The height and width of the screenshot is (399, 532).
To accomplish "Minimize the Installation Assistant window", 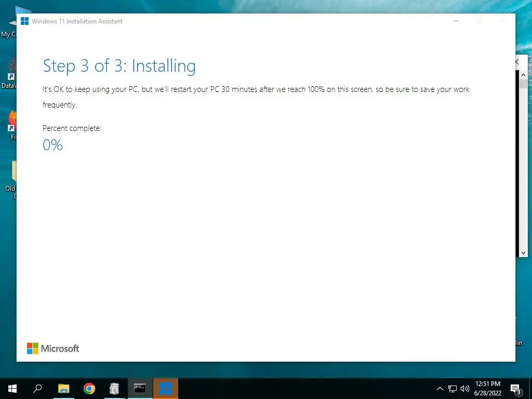I will (456, 21).
